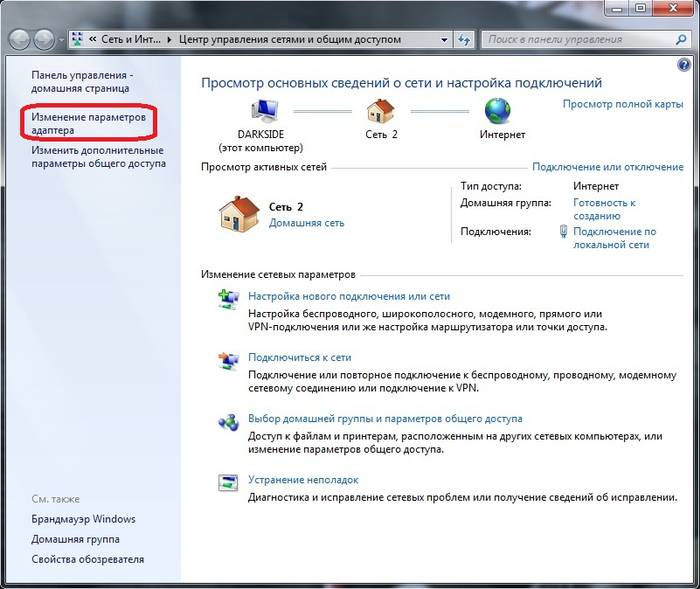
Task: Click the Сеть 2 house icon in network map
Action: [380, 109]
